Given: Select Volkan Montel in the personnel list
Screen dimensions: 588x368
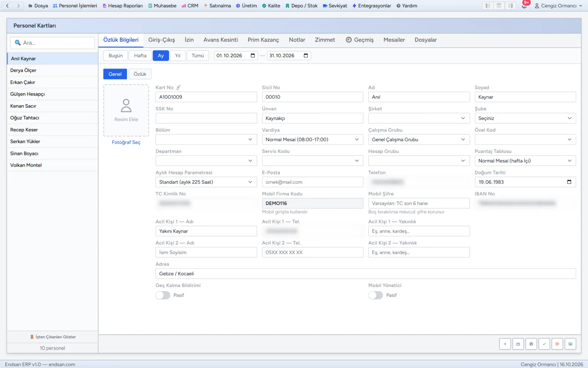Looking at the screenshot, I should 52,165.
